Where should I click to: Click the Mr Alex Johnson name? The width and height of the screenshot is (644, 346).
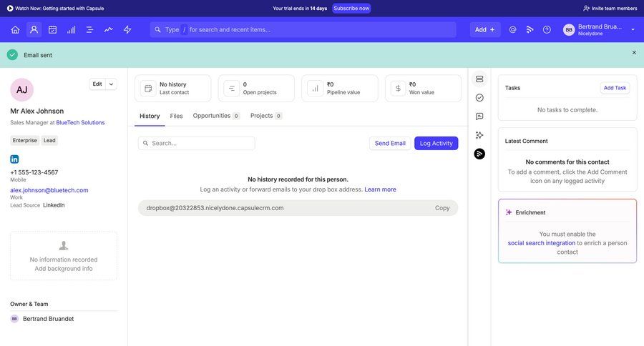tap(37, 112)
